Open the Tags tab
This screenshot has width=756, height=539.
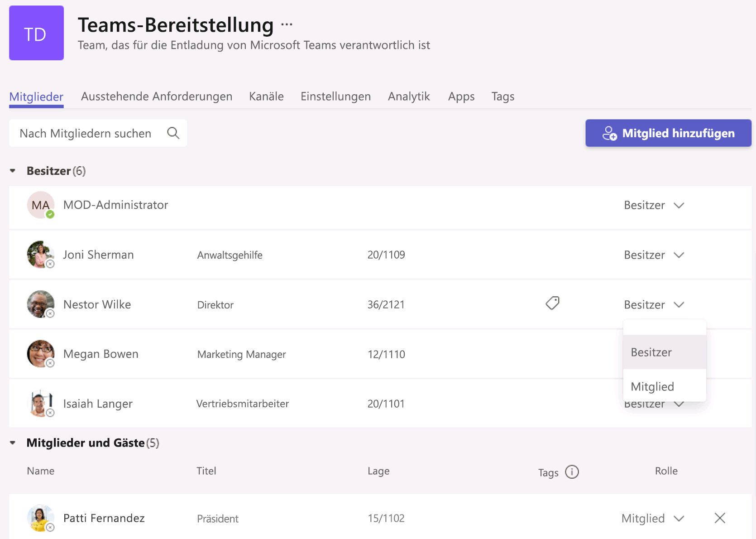click(x=503, y=96)
